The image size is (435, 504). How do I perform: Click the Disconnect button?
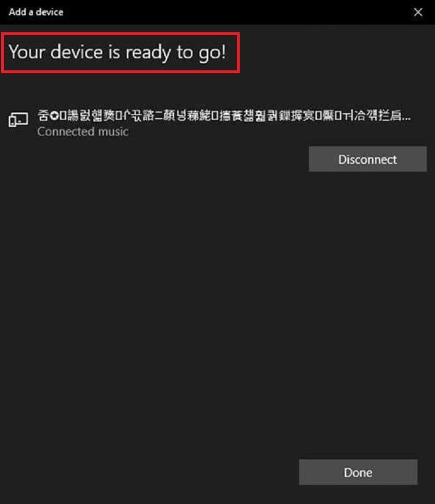tap(368, 159)
